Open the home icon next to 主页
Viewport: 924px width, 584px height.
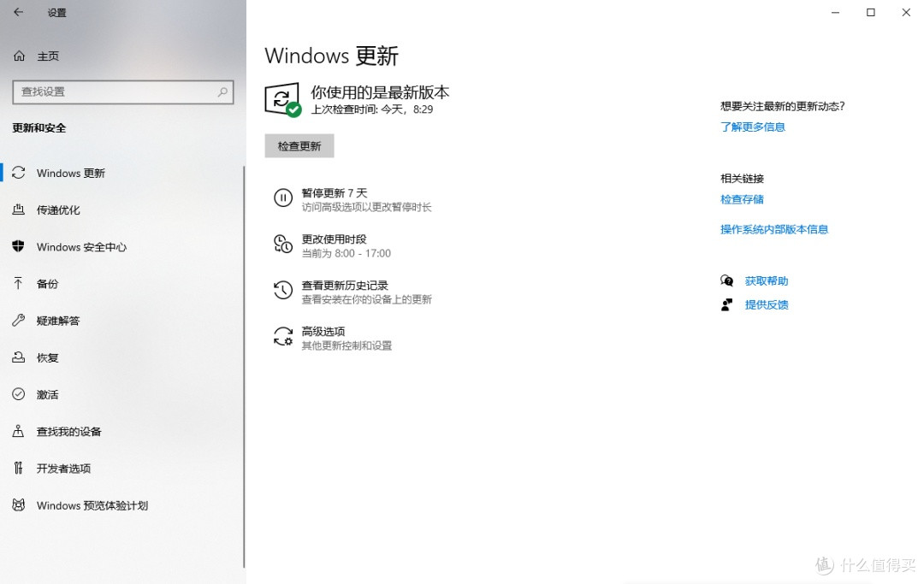click(20, 56)
